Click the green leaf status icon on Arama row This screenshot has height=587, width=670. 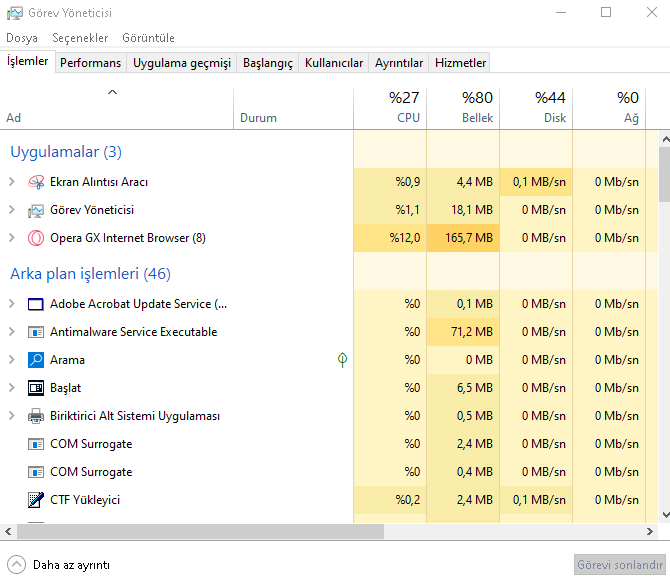[342, 360]
